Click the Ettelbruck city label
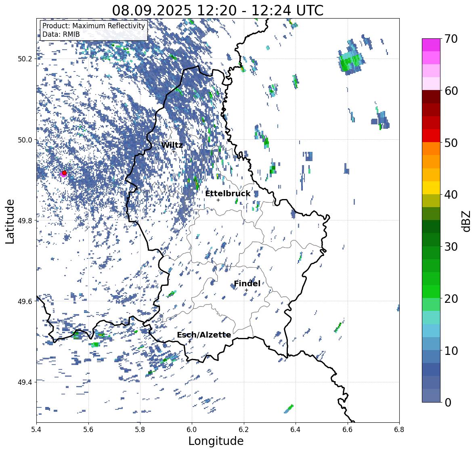This screenshot has height=451, width=476. tap(228, 194)
